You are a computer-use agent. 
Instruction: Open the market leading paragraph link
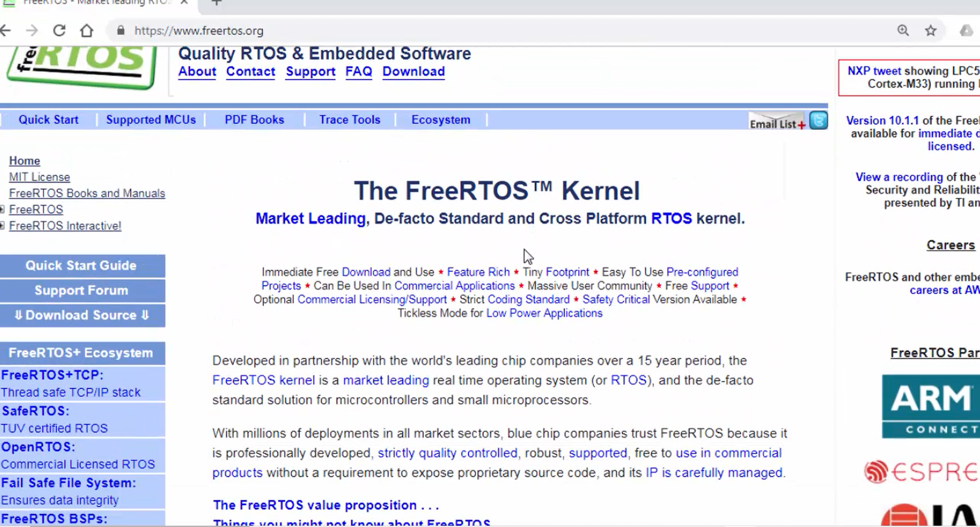386,381
